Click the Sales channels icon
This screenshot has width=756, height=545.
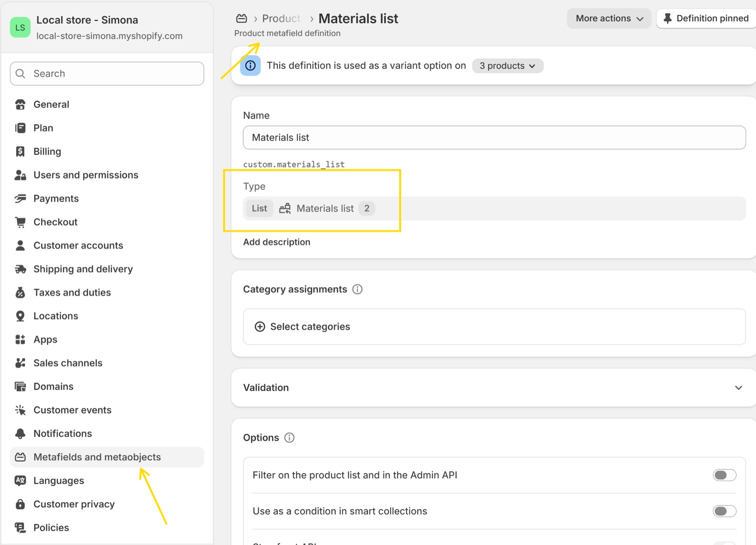pyautogui.click(x=20, y=363)
